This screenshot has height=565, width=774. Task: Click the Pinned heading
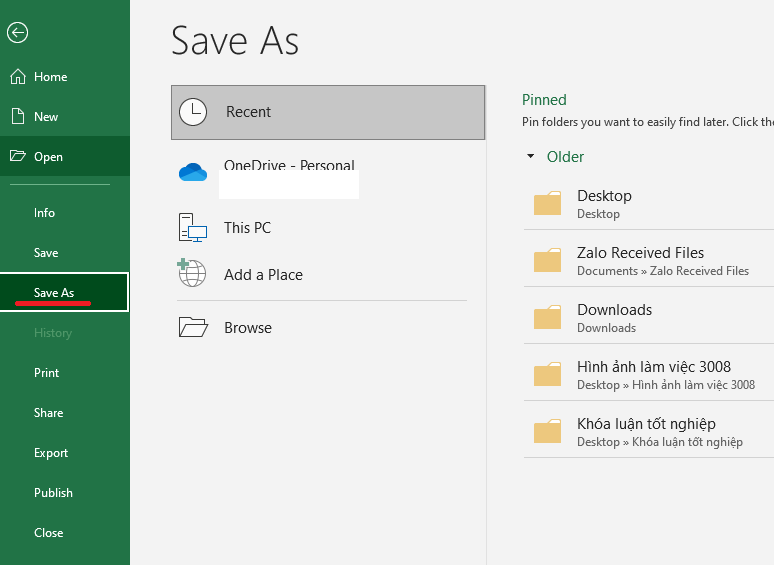(x=544, y=100)
